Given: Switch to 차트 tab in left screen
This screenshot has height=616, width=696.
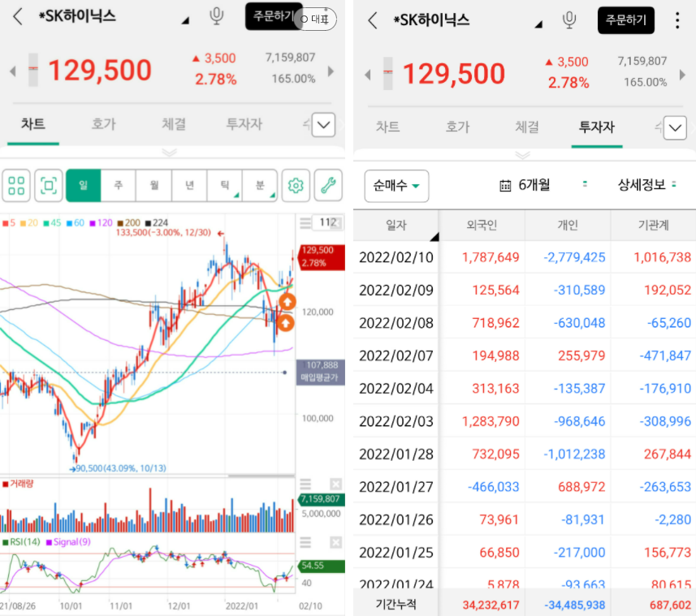Looking at the screenshot, I should (32, 124).
